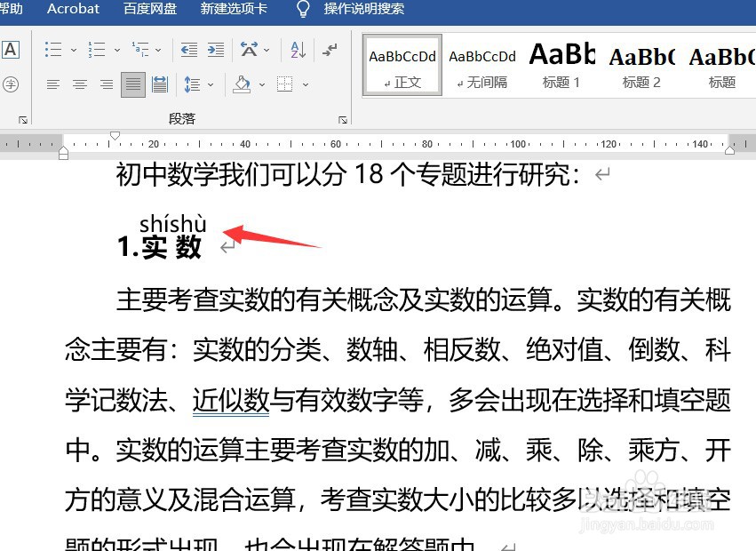Apply the 无间隔 style
The height and width of the screenshot is (551, 756).
[x=482, y=65]
